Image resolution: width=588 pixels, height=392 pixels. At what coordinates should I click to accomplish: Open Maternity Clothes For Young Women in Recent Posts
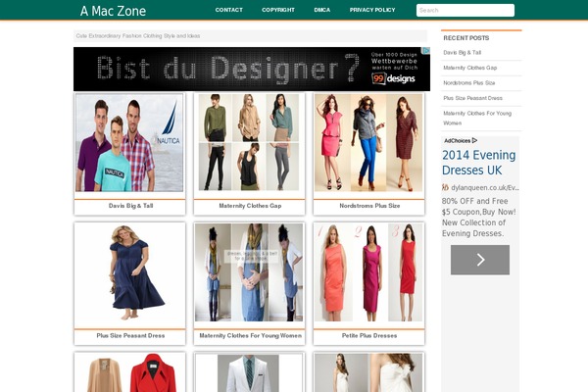477,119
